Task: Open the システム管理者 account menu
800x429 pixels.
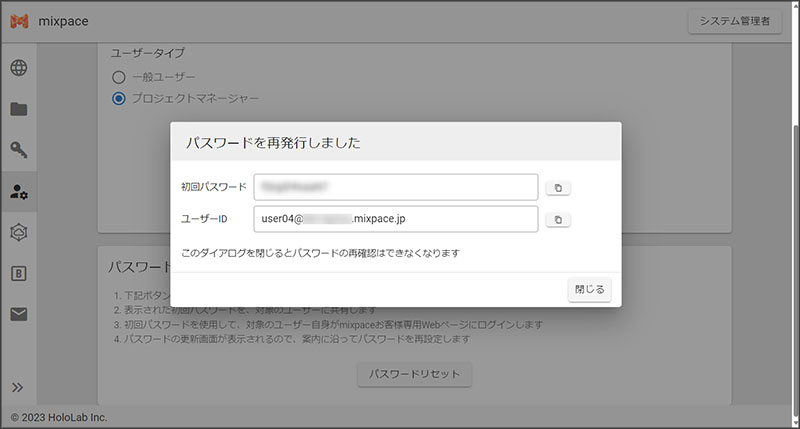Action: 734,23
